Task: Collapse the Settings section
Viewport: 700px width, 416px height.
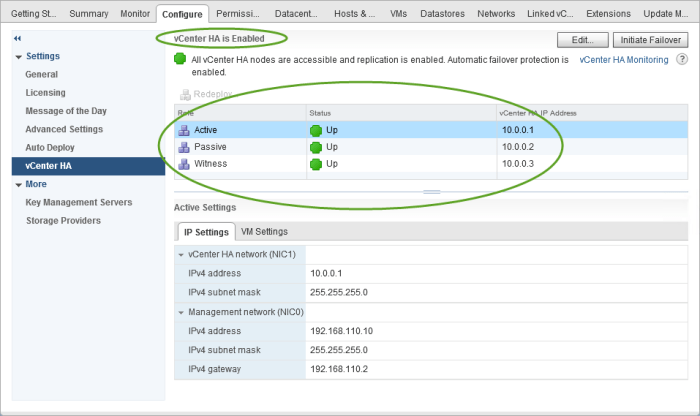Action: (x=18, y=57)
